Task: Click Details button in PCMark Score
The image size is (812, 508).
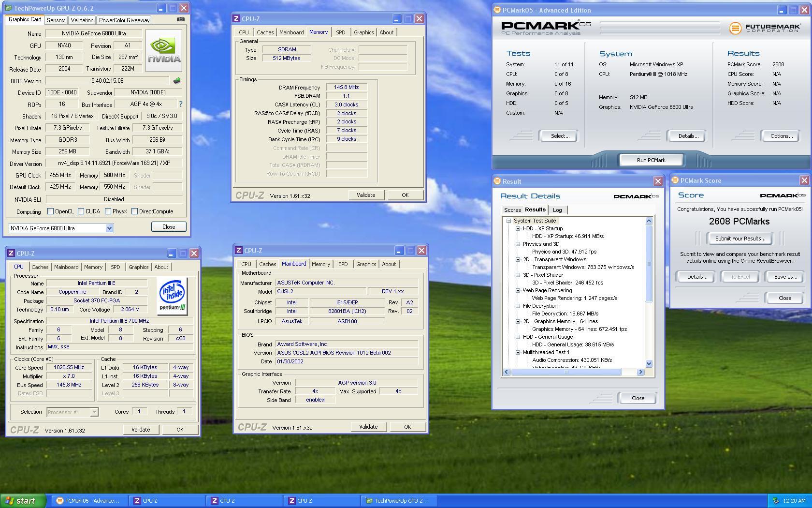Action: [x=697, y=277]
